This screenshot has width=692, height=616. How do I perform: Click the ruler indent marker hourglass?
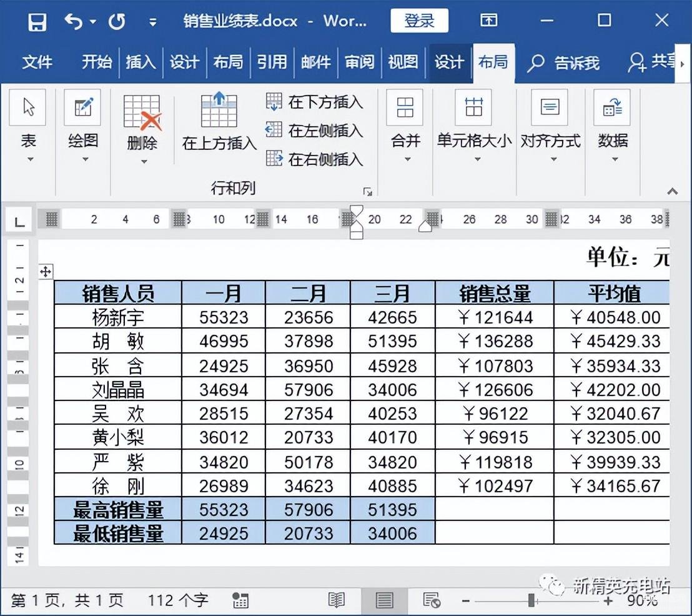[x=357, y=222]
